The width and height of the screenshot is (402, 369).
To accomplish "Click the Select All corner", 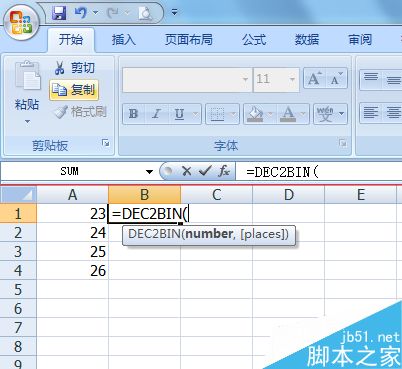I will [x=18, y=195].
